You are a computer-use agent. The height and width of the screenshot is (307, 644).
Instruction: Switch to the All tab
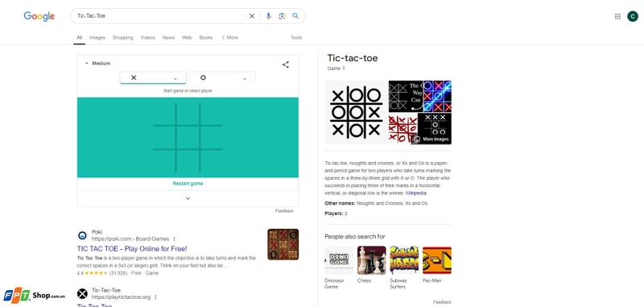point(79,37)
